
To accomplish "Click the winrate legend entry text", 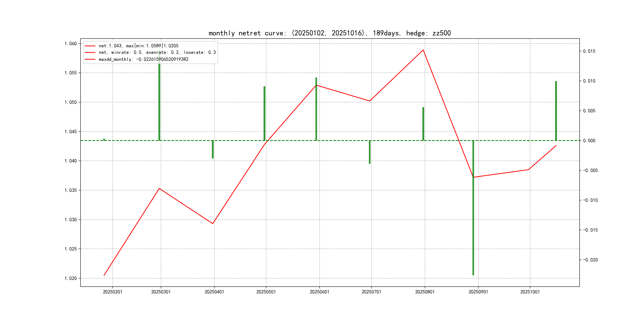I will [157, 52].
